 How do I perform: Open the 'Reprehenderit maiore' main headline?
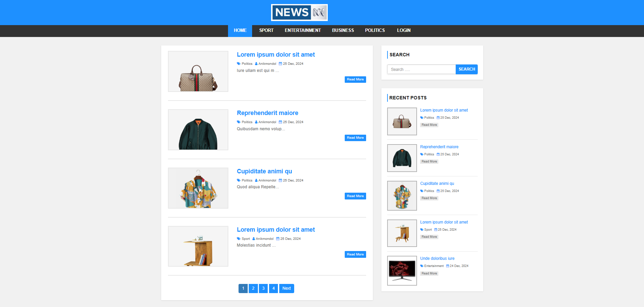tap(267, 113)
